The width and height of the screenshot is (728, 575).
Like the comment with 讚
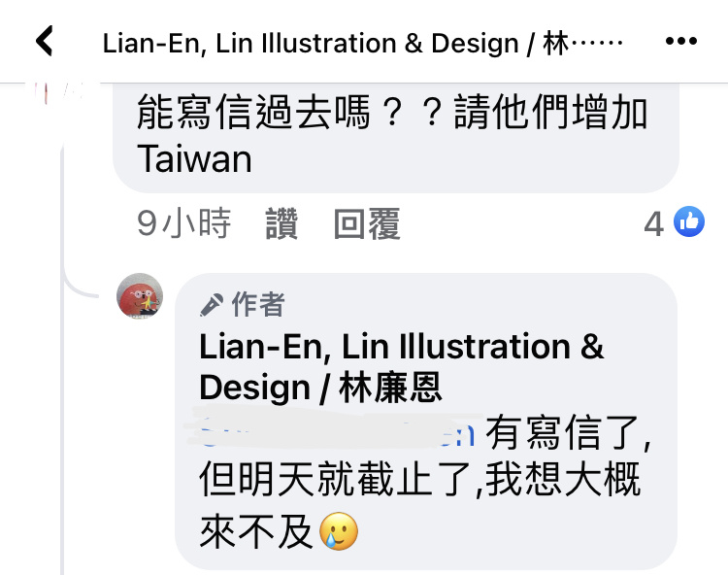pos(281,223)
